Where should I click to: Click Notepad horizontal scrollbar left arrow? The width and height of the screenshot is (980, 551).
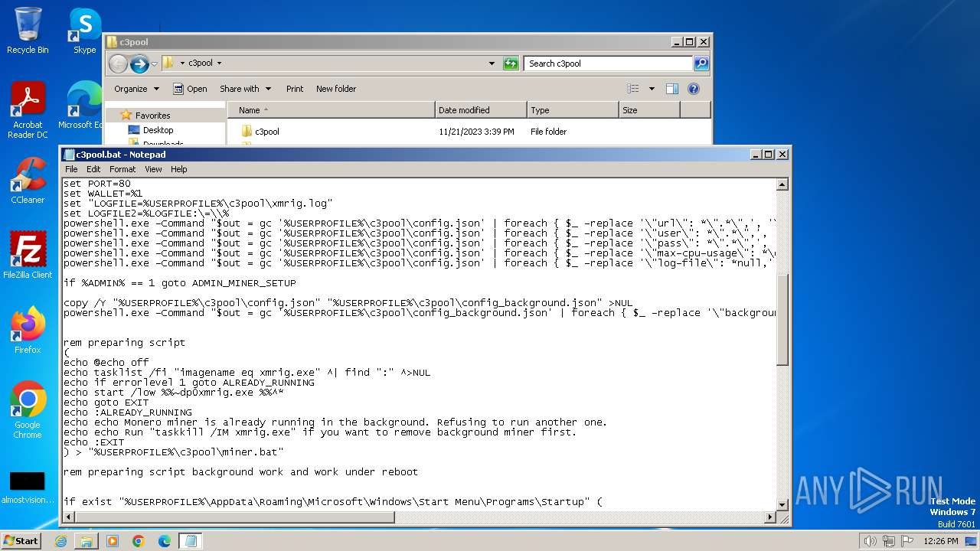pos(68,517)
